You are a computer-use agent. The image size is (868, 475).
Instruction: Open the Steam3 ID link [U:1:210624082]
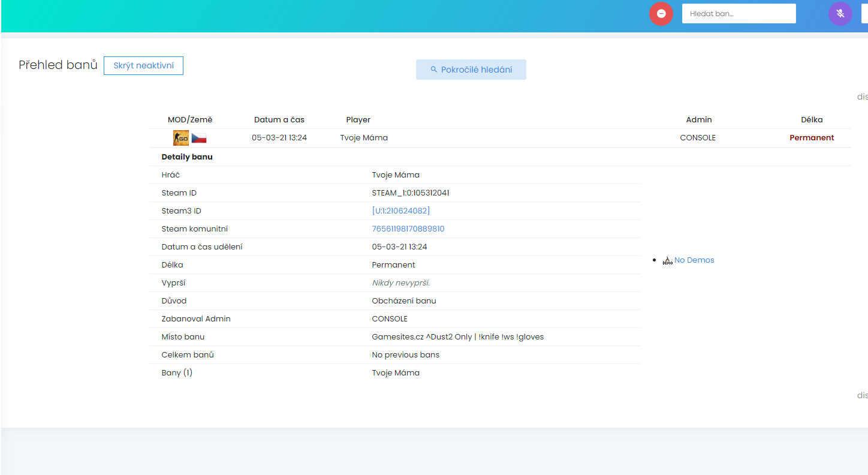400,211
